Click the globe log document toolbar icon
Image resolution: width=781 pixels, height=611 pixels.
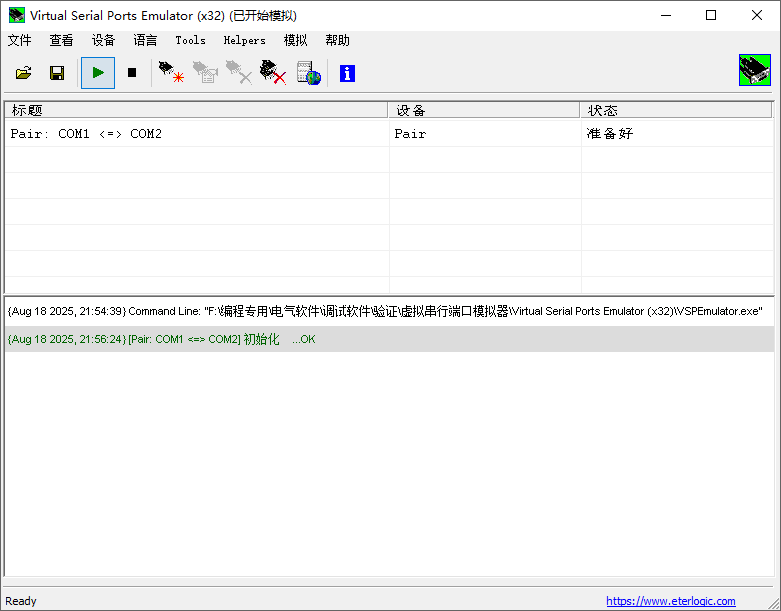tap(308, 73)
